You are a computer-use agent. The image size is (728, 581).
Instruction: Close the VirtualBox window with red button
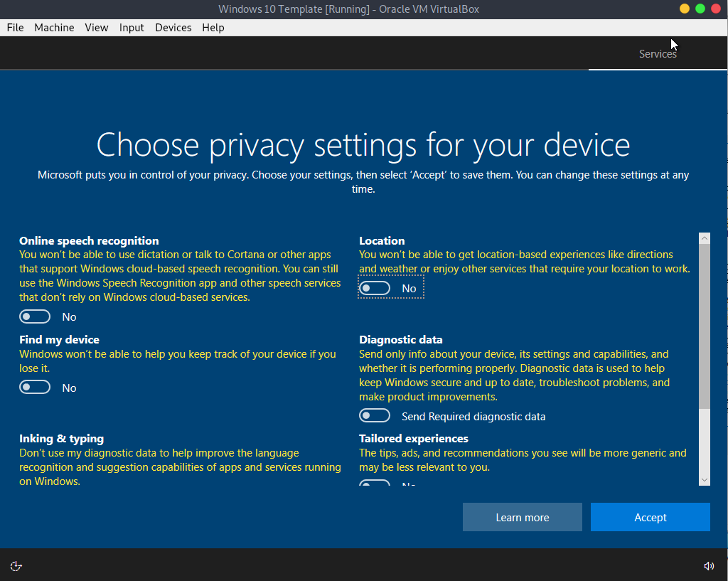point(716,9)
